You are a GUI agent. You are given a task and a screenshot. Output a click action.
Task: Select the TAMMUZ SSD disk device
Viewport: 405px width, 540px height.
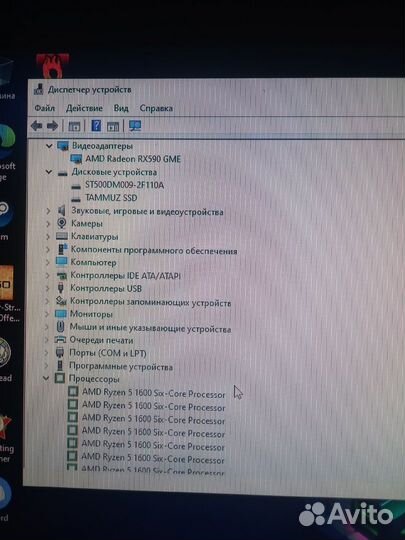click(x=111, y=198)
